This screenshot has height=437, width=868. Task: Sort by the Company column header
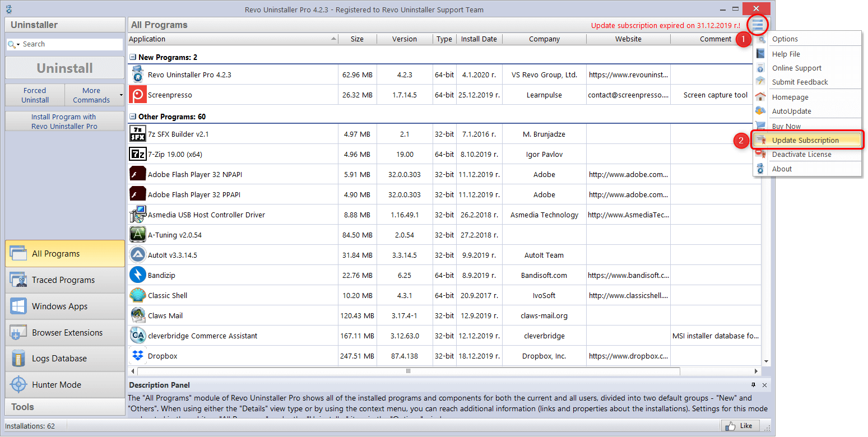tap(544, 39)
